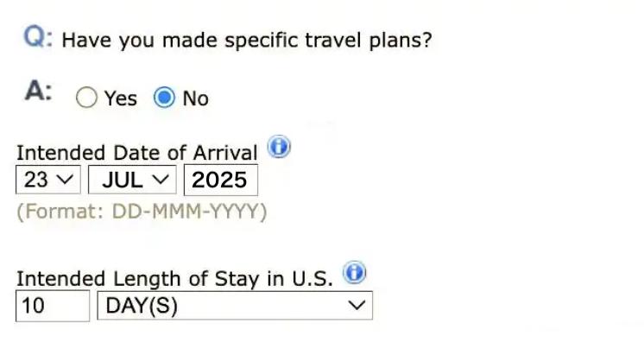Screen dimensions: 644x355
Task: Click the "A:" answer marker
Action: click(38, 93)
